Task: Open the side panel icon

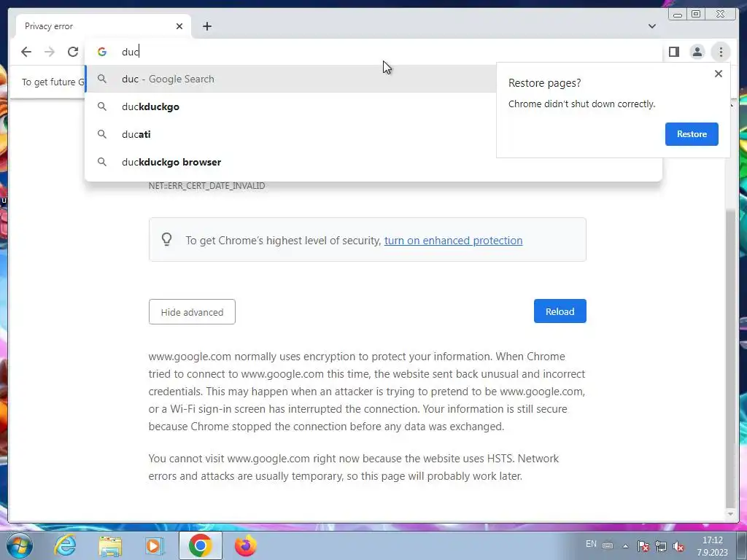Action: pos(673,52)
